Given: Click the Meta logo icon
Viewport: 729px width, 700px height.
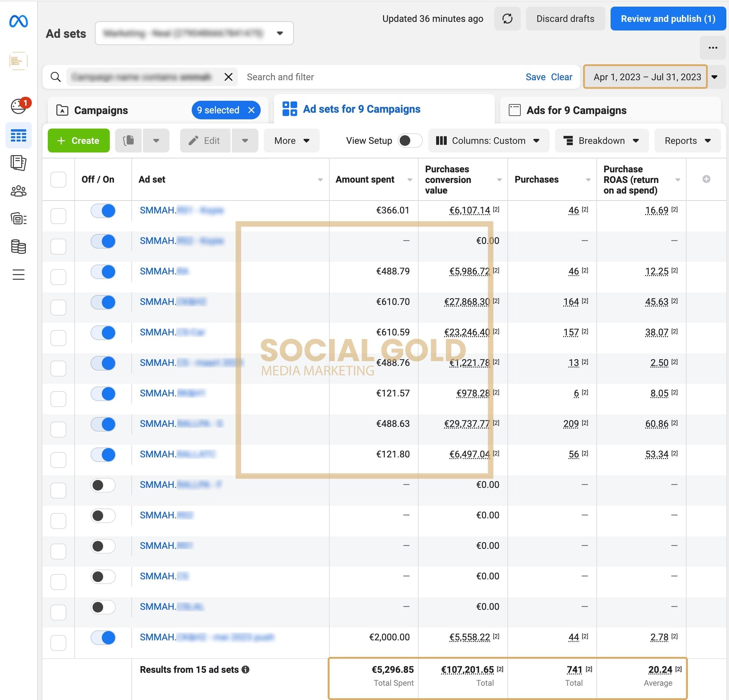Looking at the screenshot, I should coord(18,21).
